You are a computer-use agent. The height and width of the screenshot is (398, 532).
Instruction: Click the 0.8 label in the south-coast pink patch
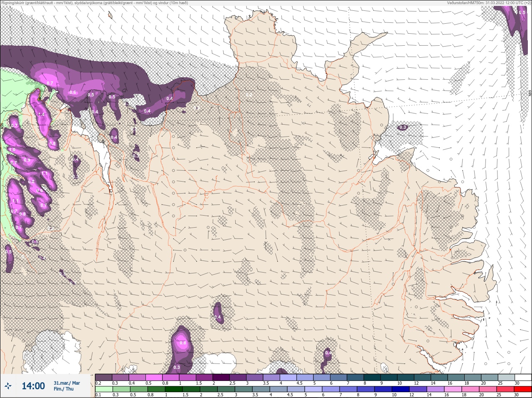point(182,343)
